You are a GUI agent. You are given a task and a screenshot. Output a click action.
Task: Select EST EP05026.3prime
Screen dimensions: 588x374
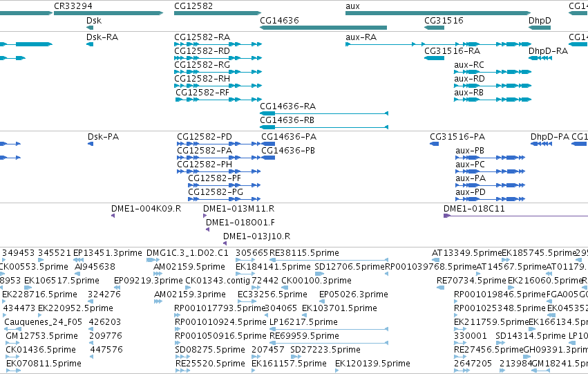pyautogui.click(x=354, y=295)
